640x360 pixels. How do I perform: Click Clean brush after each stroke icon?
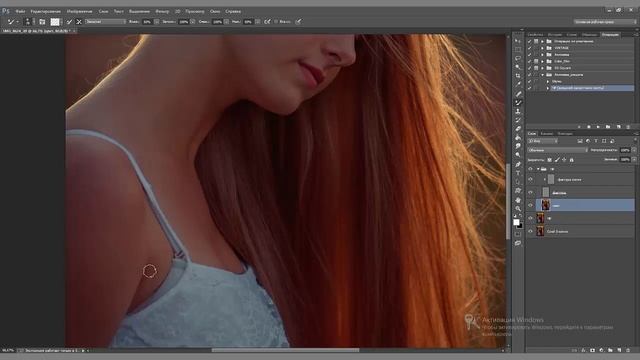pos(79,22)
